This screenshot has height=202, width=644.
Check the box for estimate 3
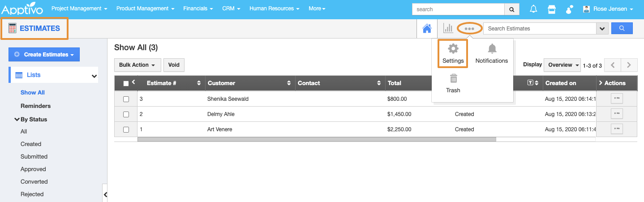tap(126, 99)
